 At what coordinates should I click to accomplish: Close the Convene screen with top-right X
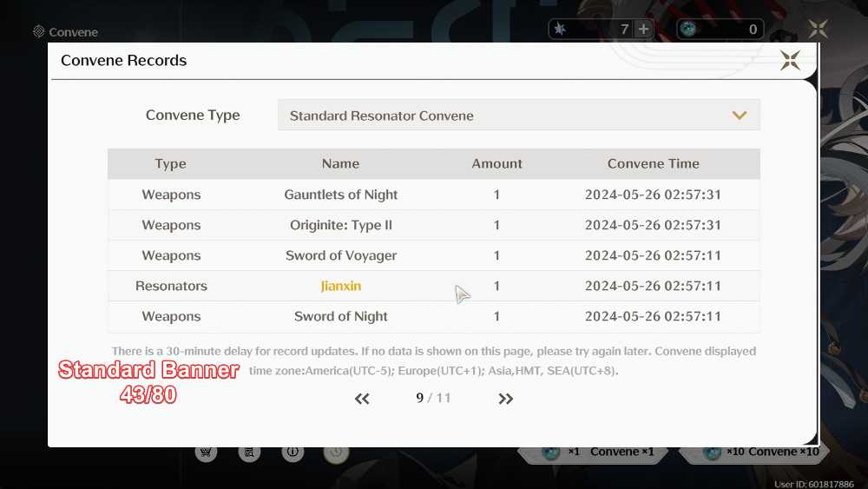click(818, 29)
